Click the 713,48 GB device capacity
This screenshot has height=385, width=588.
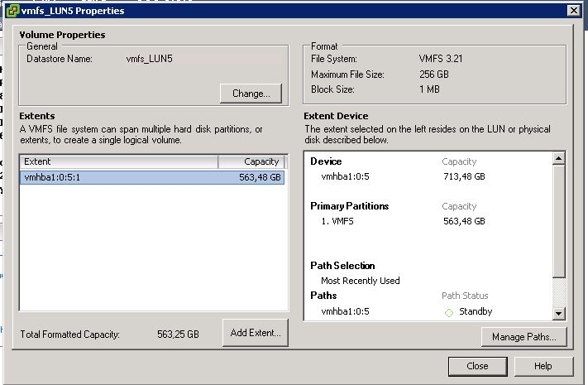coord(464,176)
